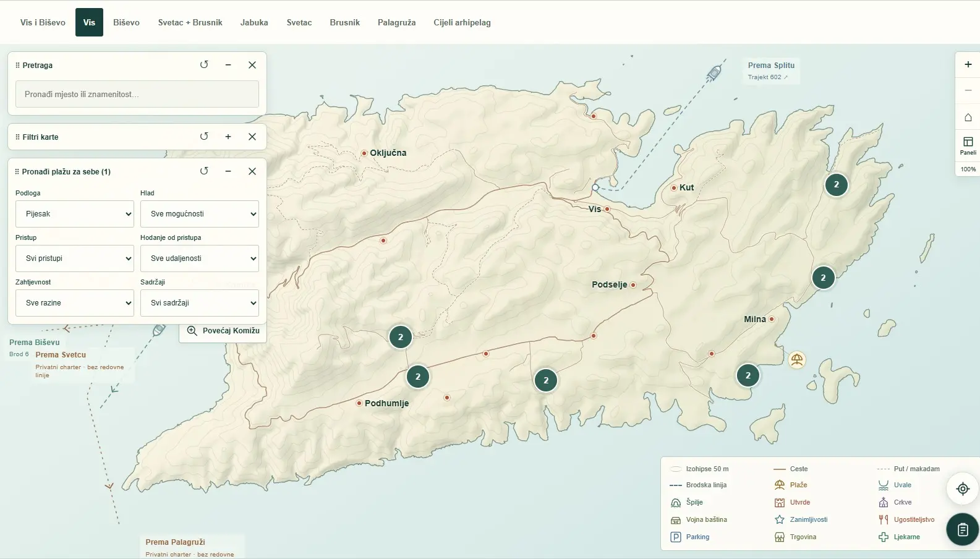This screenshot has width=980, height=559.
Task: Switch to Cijeli arhipelag tab
Action: pyautogui.click(x=462, y=22)
